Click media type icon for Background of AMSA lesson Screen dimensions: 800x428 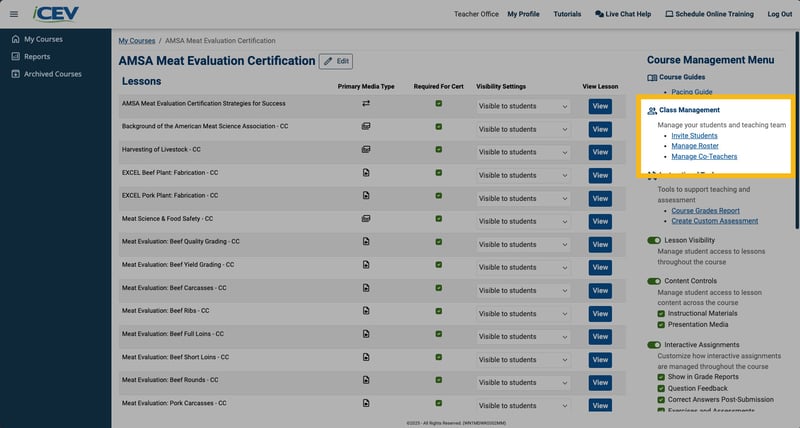point(366,127)
